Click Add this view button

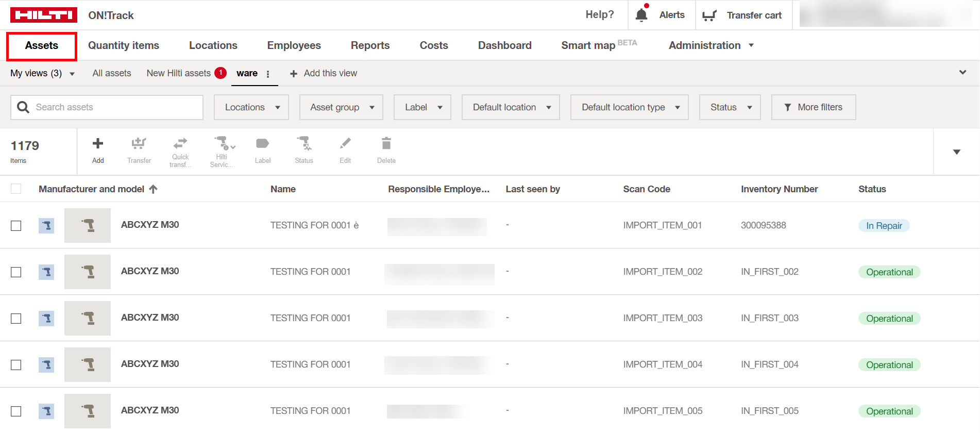point(324,73)
